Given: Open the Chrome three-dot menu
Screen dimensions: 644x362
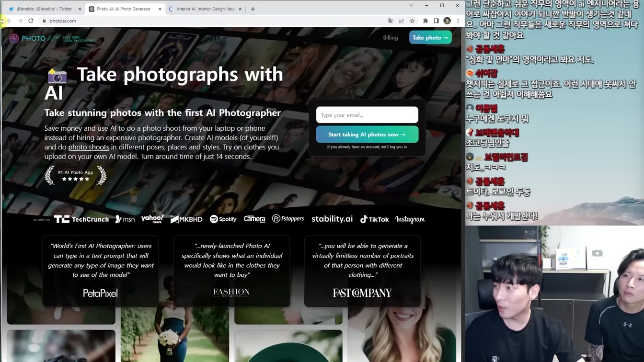Looking at the screenshot, I should point(458,21).
